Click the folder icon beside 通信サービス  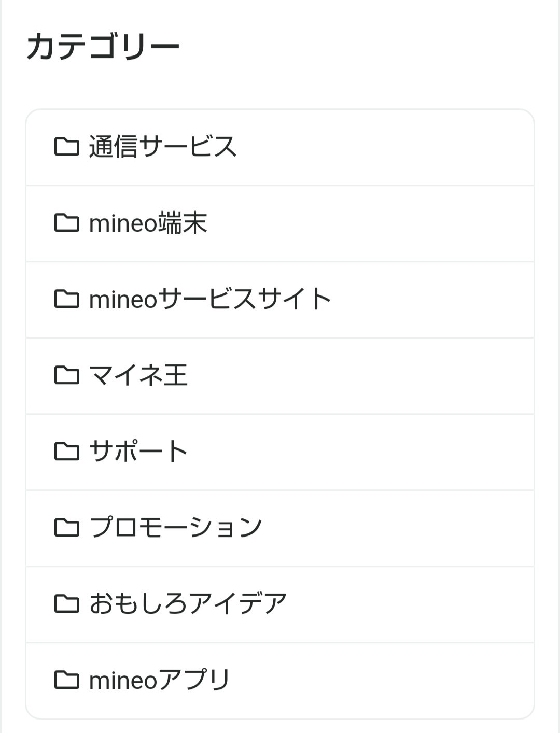click(x=66, y=147)
